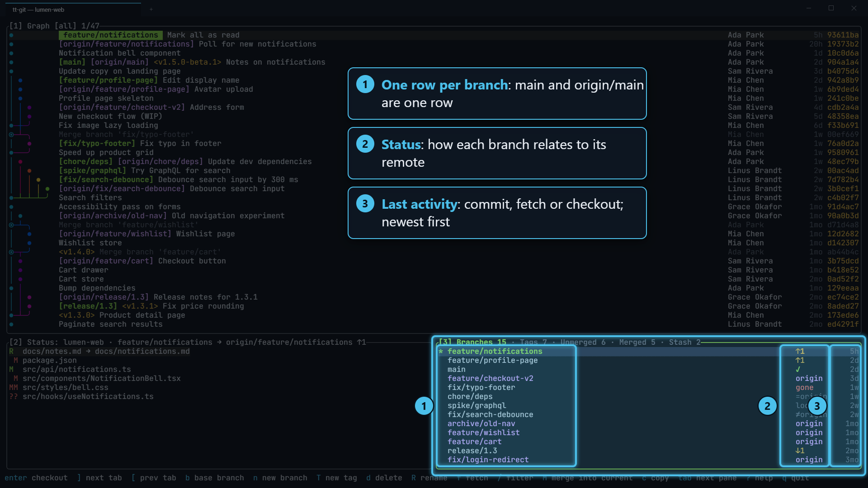Select the 'Try GraphQL for search' commit
This screenshot has width=868, height=488.
tap(434, 170)
